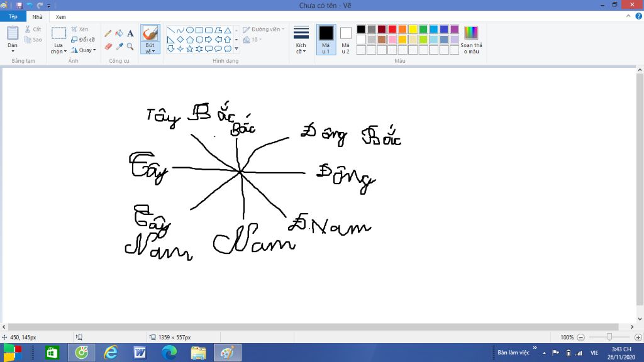Open the Tô fill dropdown
The image size is (644, 362).
[252, 40]
